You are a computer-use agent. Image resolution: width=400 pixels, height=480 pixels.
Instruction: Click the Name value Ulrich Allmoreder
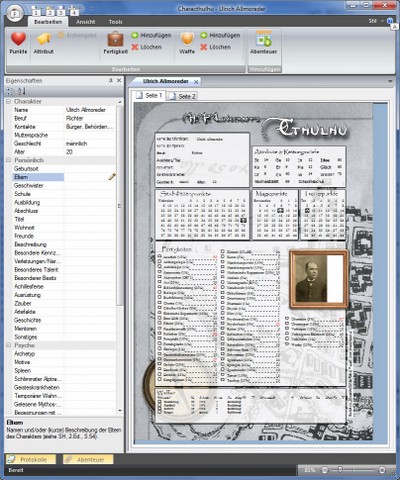pos(86,110)
